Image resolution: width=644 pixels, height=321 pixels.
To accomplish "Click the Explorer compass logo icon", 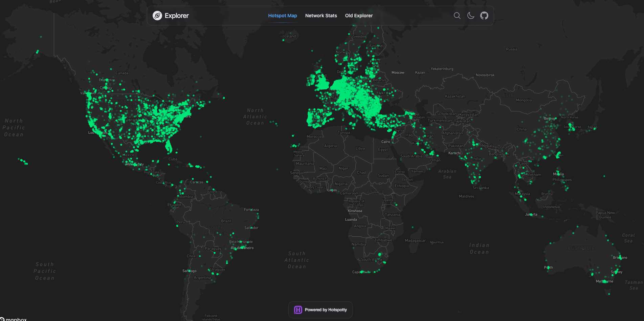I will point(157,16).
